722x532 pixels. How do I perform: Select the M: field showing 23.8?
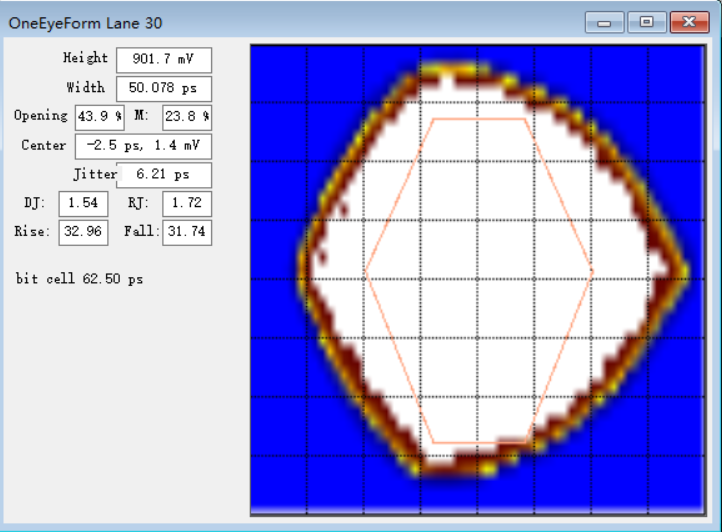click(x=186, y=116)
